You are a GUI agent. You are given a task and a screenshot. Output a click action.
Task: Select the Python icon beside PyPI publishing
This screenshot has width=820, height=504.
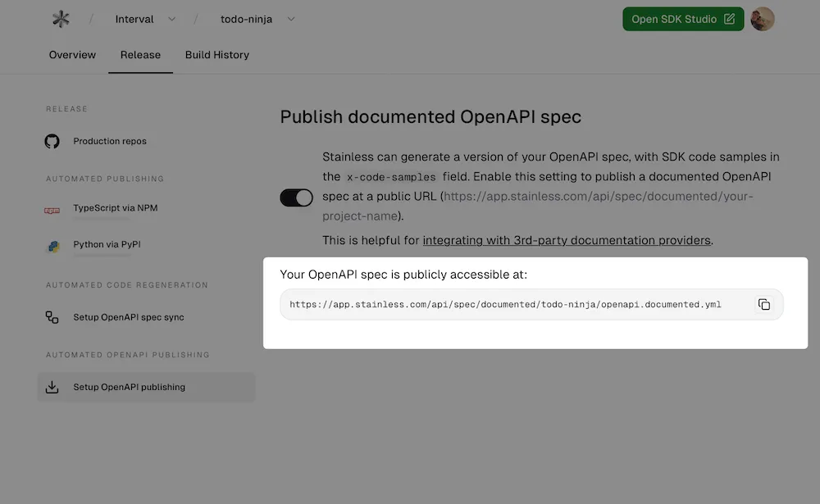point(52,247)
